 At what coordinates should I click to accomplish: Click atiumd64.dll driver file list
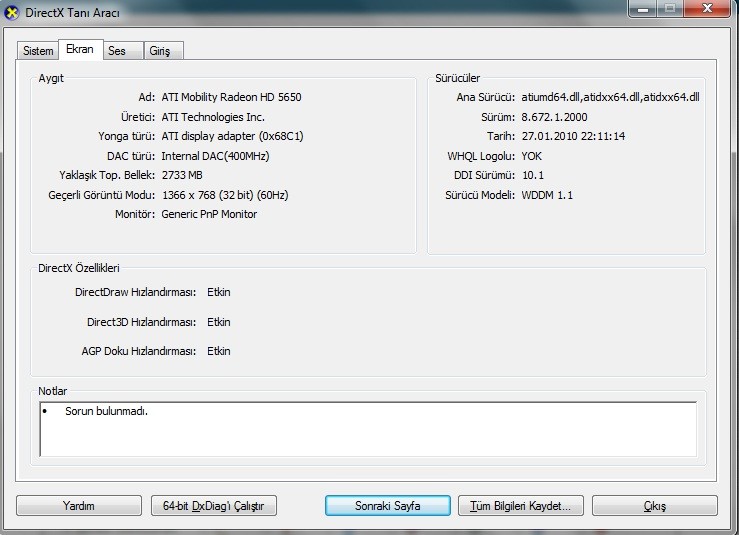click(x=610, y=97)
